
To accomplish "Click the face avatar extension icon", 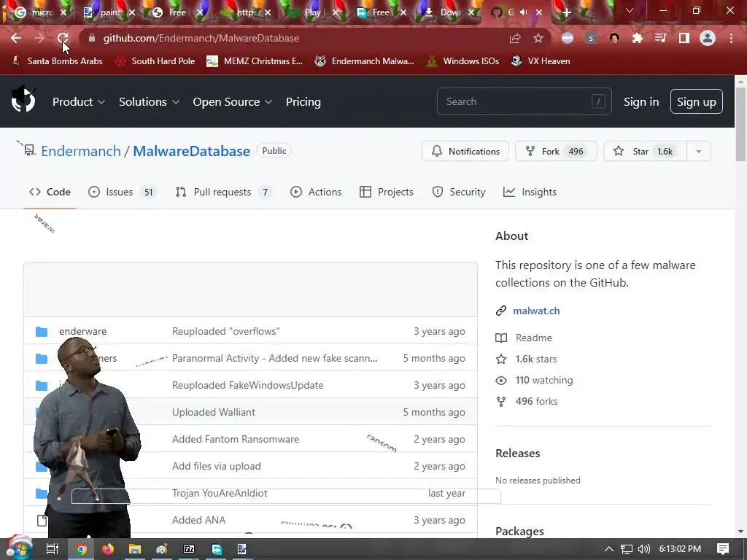I will tap(614, 38).
